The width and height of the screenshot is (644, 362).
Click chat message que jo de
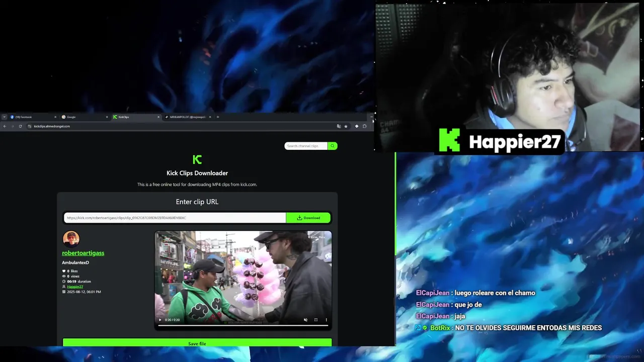[468, 305]
